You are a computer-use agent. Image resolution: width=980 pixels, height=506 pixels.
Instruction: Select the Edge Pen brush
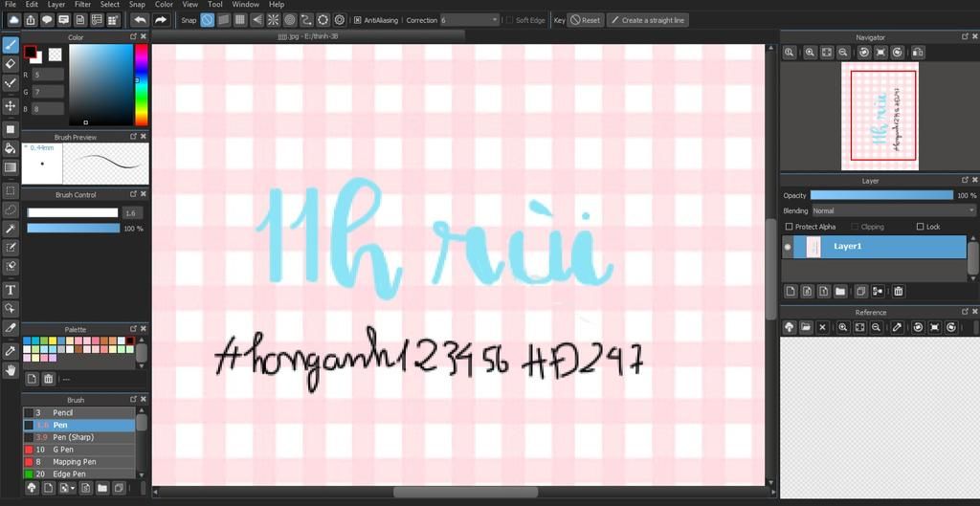pyautogui.click(x=78, y=474)
